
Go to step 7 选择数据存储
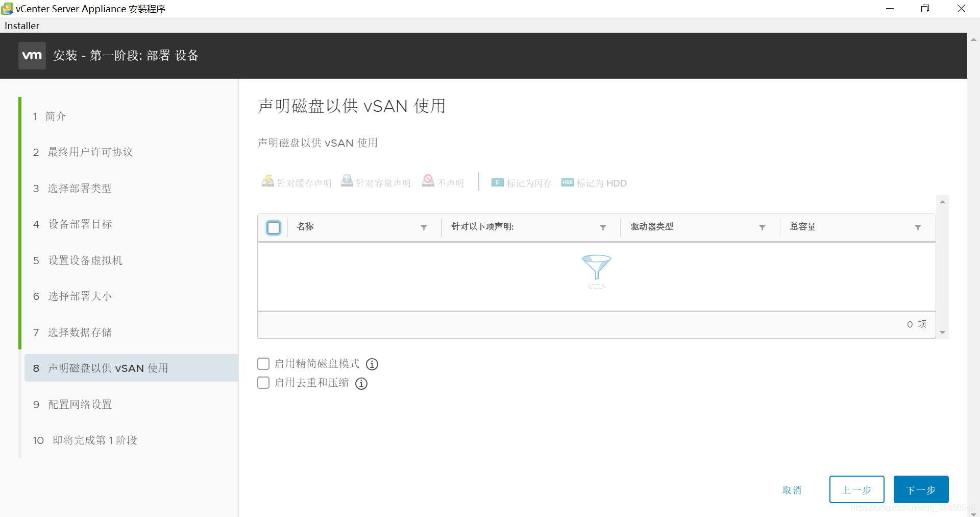(x=72, y=333)
